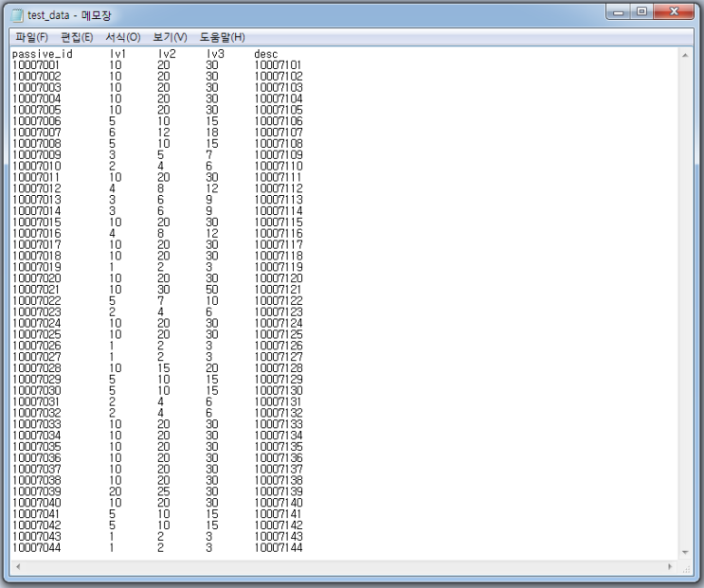This screenshot has width=704, height=588.
Task: Click desc value 10007110
Action: point(279,166)
